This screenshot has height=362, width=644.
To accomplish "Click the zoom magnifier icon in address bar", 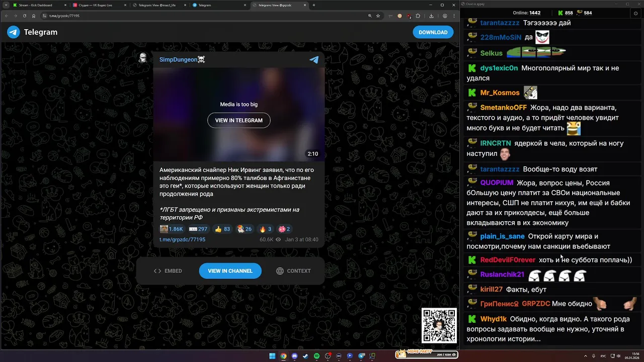I will coord(369,16).
